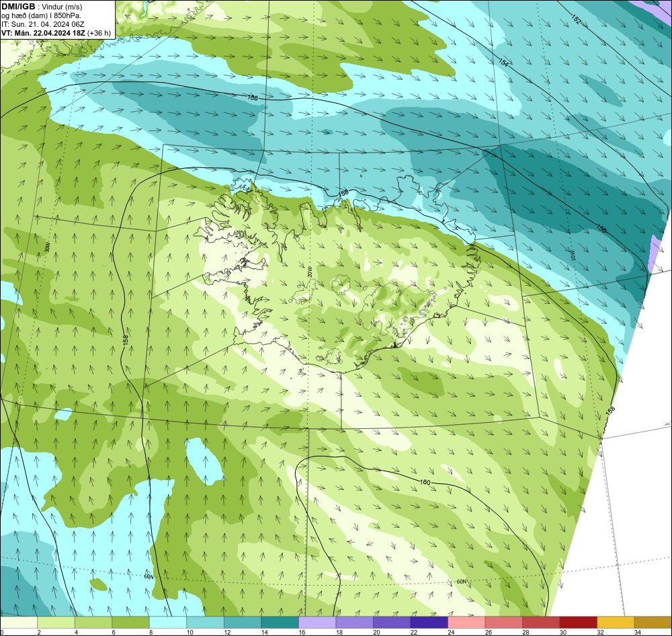Click the light purple 18–20 m/s legend swatch
This screenshot has width=672, height=636.
tap(354, 623)
